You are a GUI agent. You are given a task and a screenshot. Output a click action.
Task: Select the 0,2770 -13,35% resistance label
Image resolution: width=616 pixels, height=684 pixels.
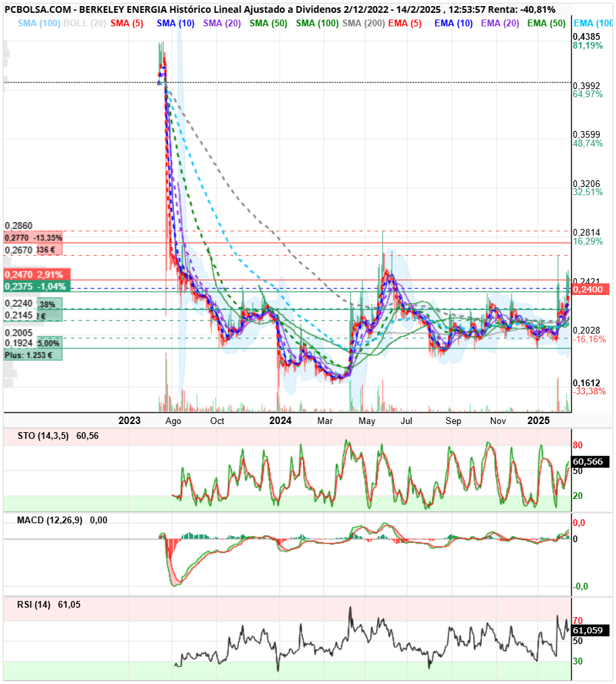(33, 238)
